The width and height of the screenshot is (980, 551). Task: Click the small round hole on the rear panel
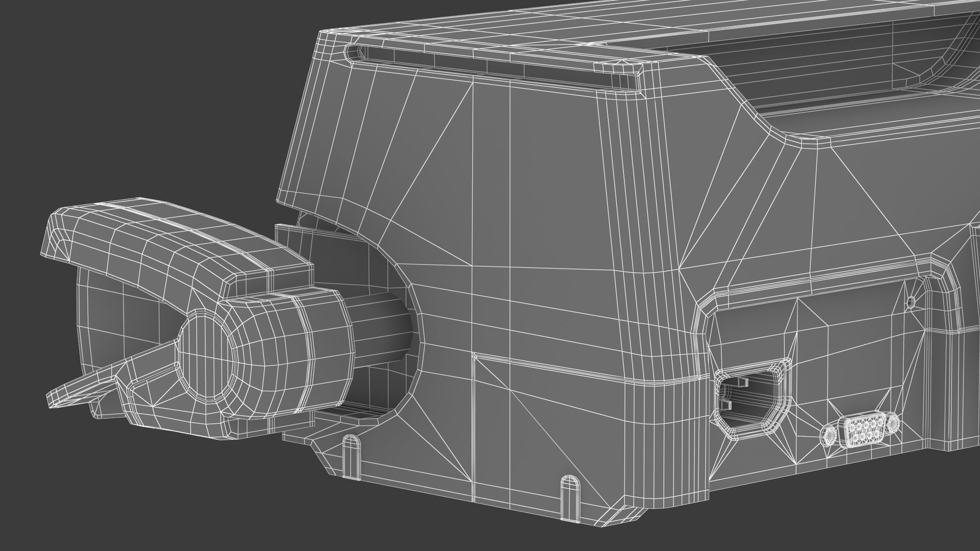coord(911,302)
